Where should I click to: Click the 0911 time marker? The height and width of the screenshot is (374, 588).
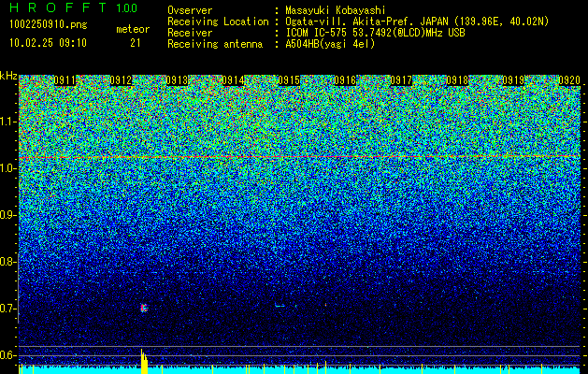coord(65,80)
